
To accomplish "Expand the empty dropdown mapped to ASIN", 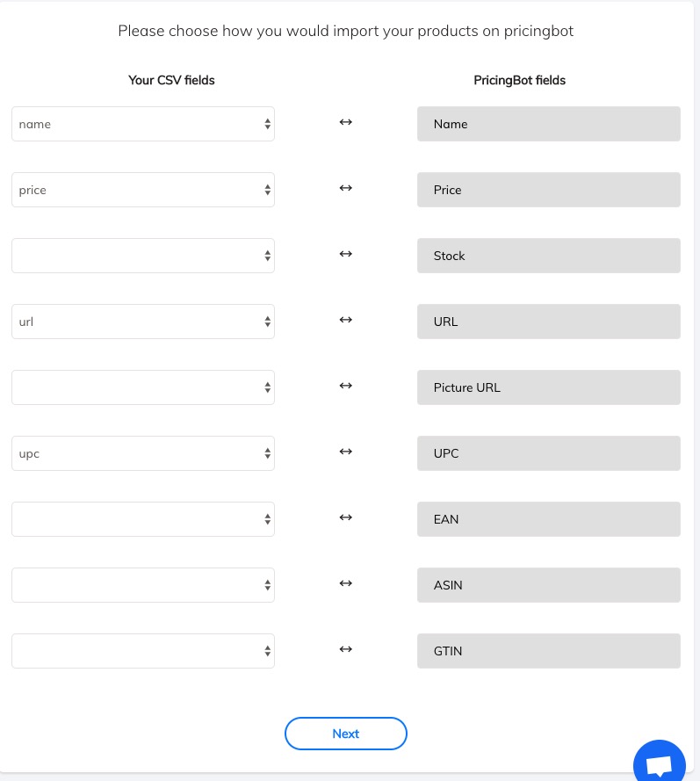I will (143, 585).
